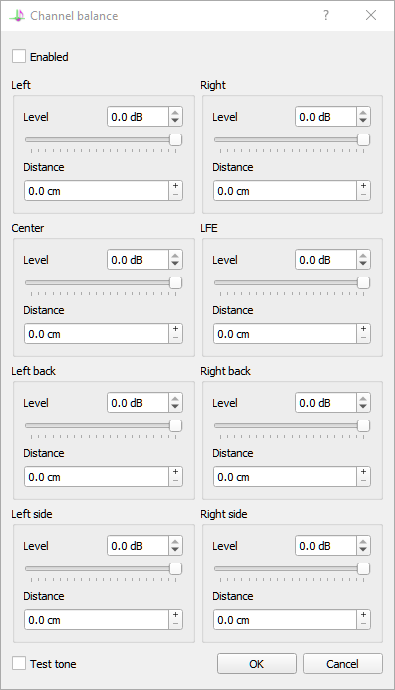Increase Right back Level with up arrow
Screen dimensions: 395x690
363,398
